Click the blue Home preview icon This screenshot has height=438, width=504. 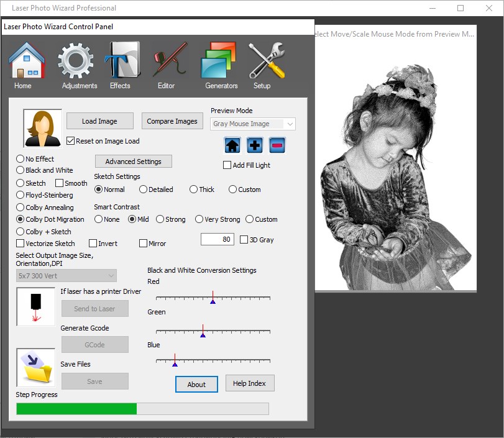point(231,144)
